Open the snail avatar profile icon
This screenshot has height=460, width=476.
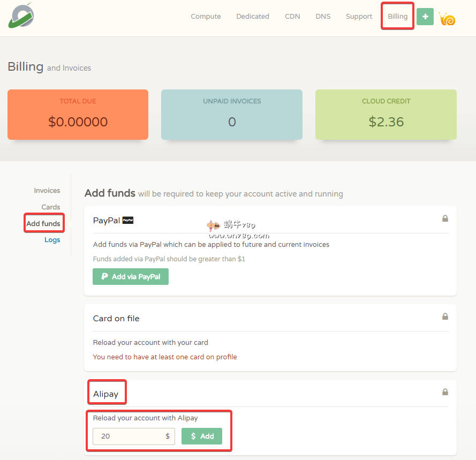pyautogui.click(x=447, y=19)
